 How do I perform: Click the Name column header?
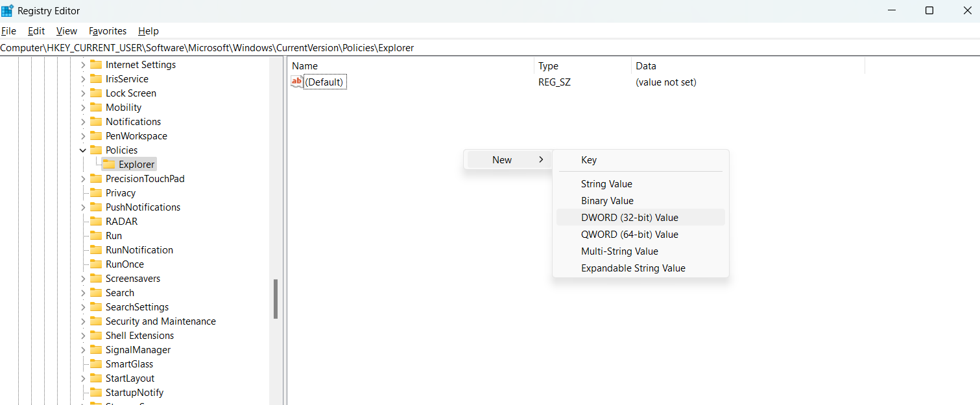click(x=305, y=66)
